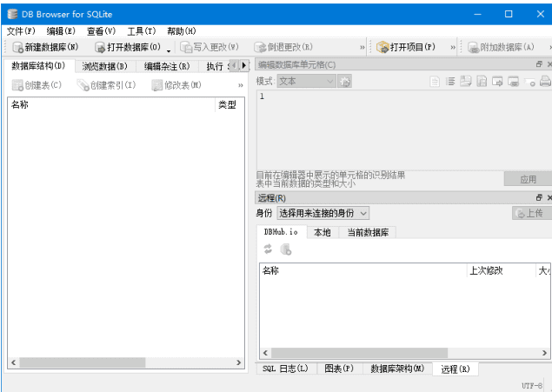Click the 类型 column header
The image size is (552, 392).
point(229,104)
